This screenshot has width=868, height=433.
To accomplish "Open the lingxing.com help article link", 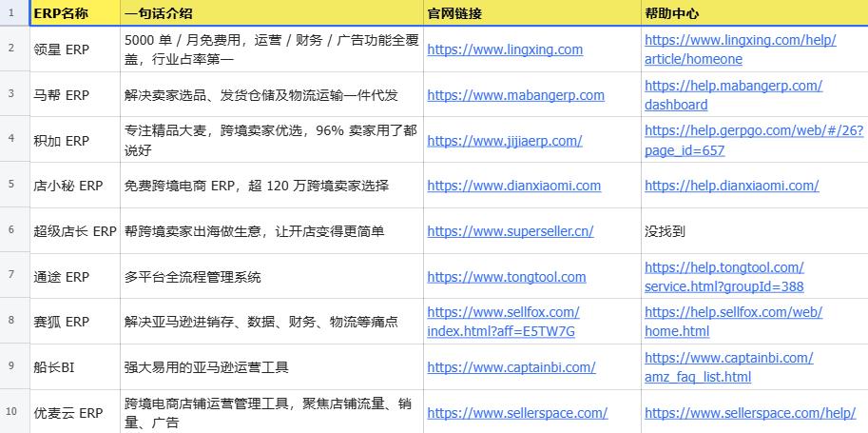I will 740,49.
